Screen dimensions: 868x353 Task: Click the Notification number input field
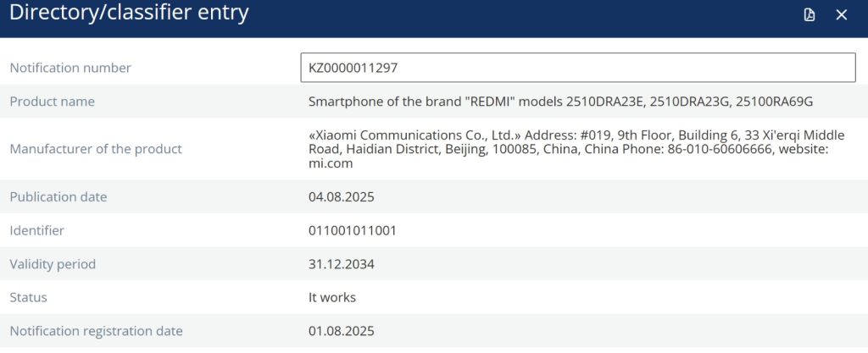pyautogui.click(x=577, y=68)
